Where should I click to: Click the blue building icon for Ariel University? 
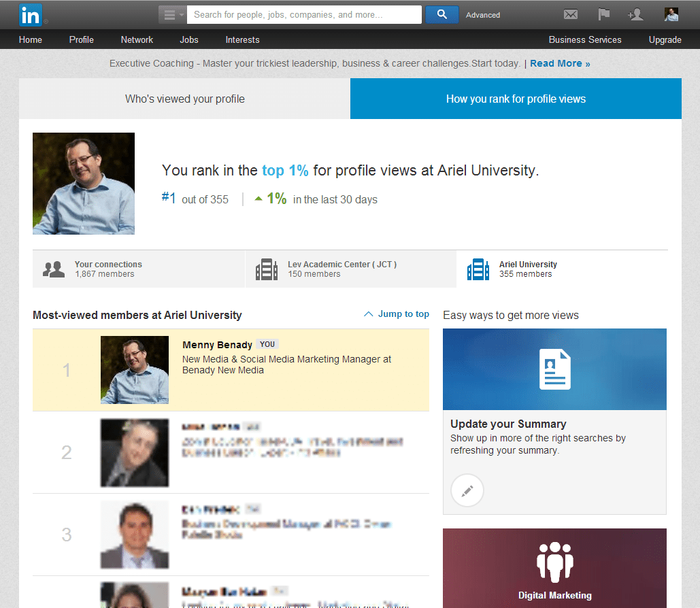478,269
